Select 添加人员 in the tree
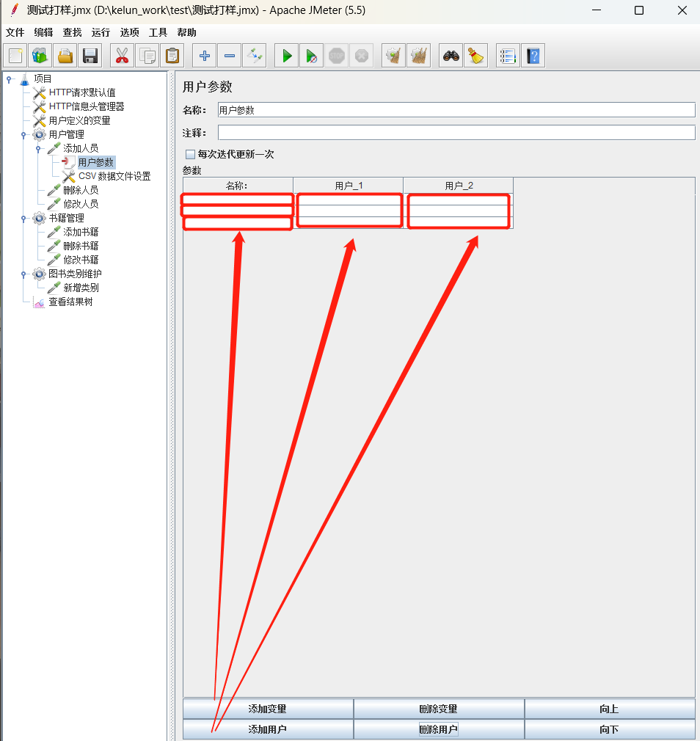700x741 pixels. 81,148
